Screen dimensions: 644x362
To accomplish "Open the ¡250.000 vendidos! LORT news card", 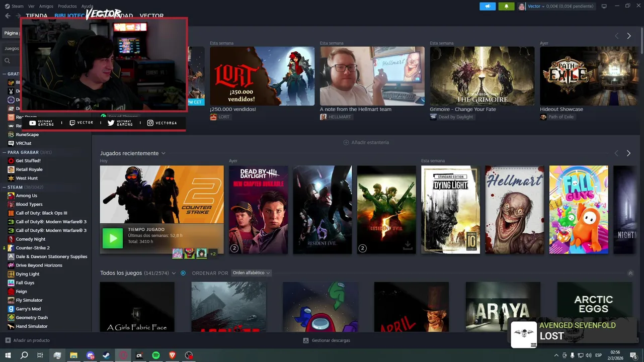I will pyautogui.click(x=262, y=76).
